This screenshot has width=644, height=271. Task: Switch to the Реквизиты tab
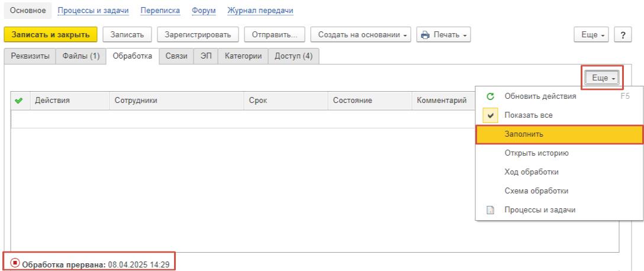30,56
